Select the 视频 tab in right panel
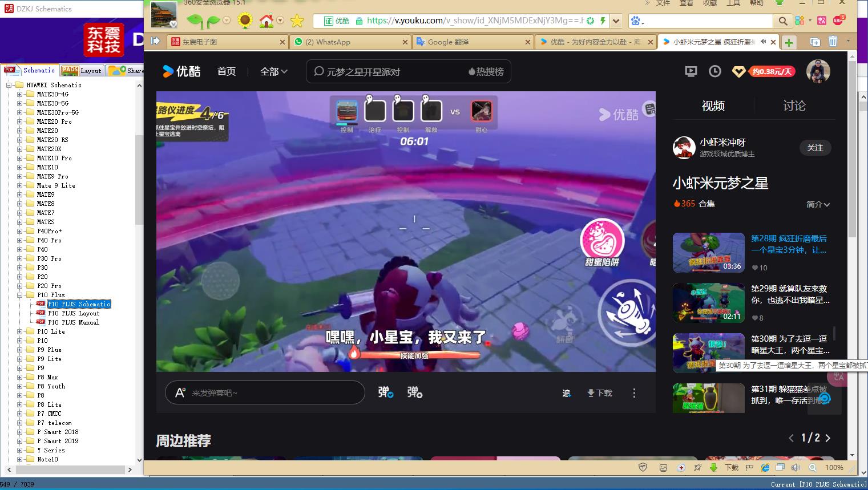 (x=713, y=106)
